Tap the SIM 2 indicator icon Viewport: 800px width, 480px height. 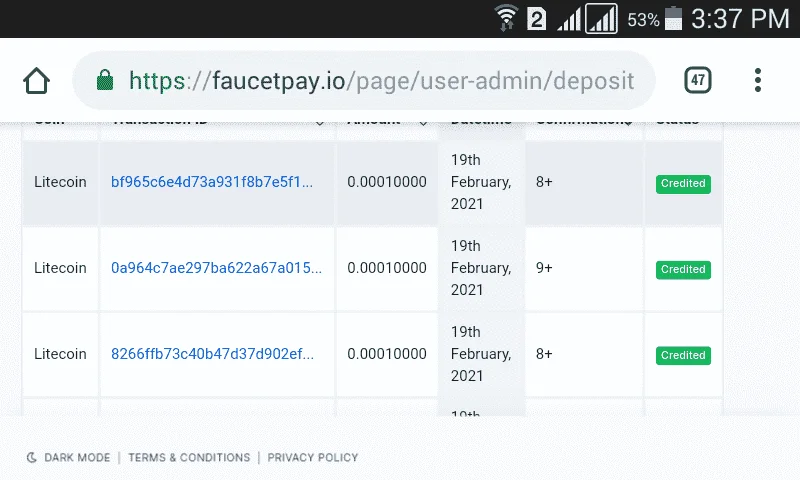[536, 20]
